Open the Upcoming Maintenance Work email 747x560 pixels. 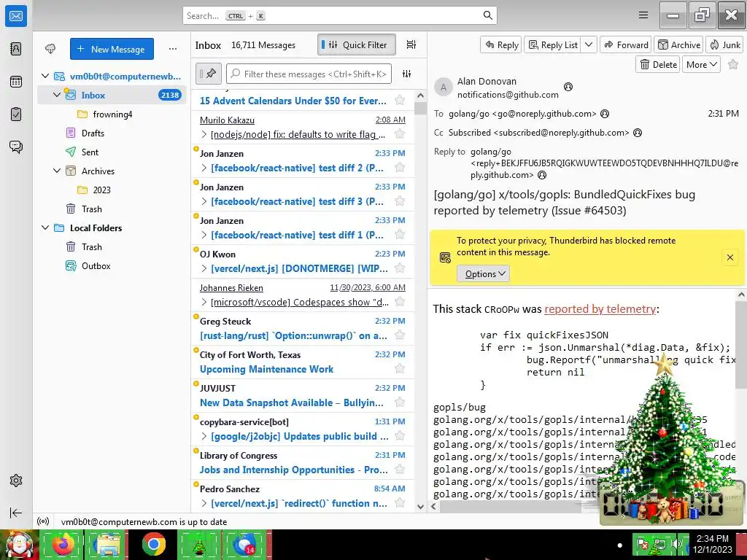(303, 362)
